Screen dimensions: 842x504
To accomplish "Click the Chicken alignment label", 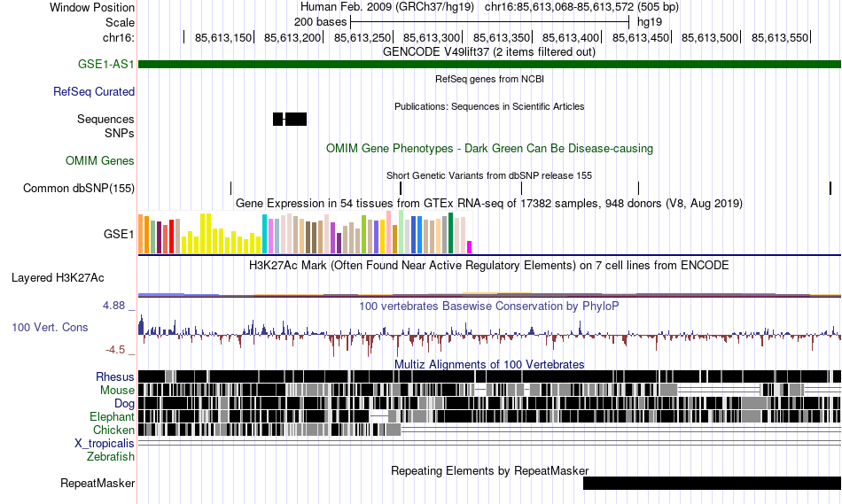I will coord(113,430).
